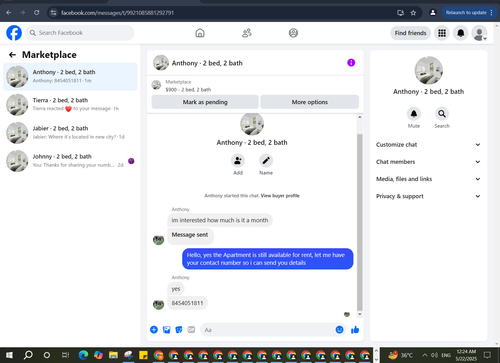Open the emoji picker in message box
This screenshot has width=500, height=363.
coord(339,330)
